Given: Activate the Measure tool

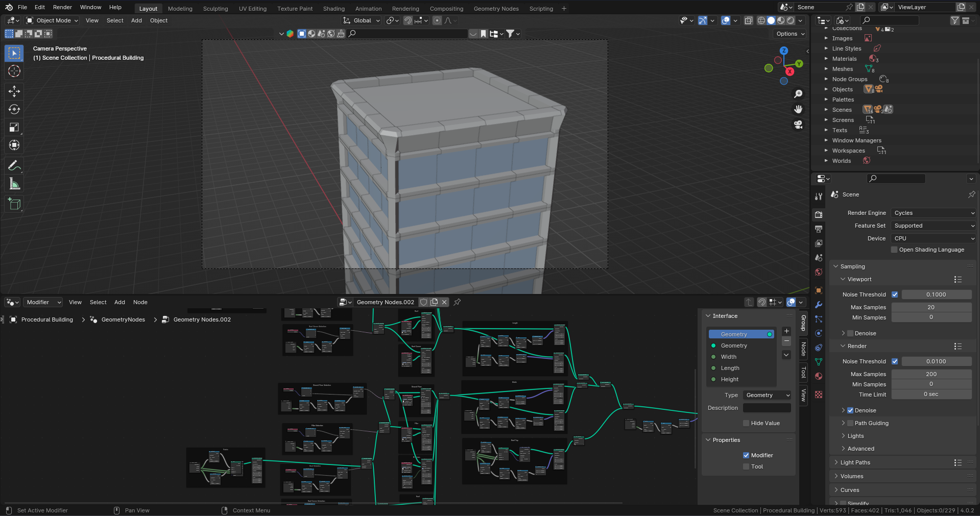Looking at the screenshot, I should point(14,183).
